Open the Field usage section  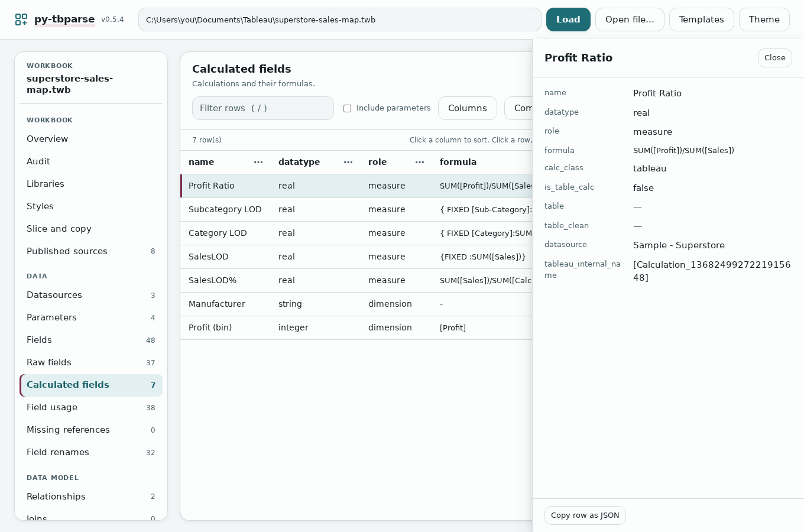91,407
